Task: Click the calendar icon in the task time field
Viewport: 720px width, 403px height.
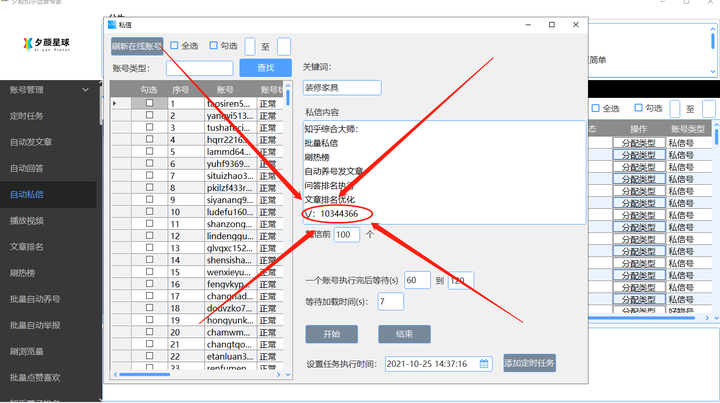Action: 484,364
